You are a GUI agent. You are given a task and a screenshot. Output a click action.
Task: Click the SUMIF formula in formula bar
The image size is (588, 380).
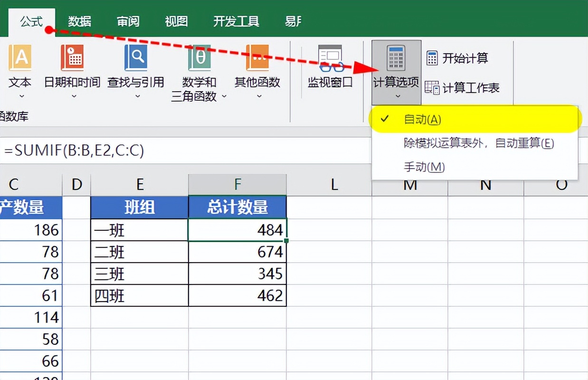click(x=74, y=151)
